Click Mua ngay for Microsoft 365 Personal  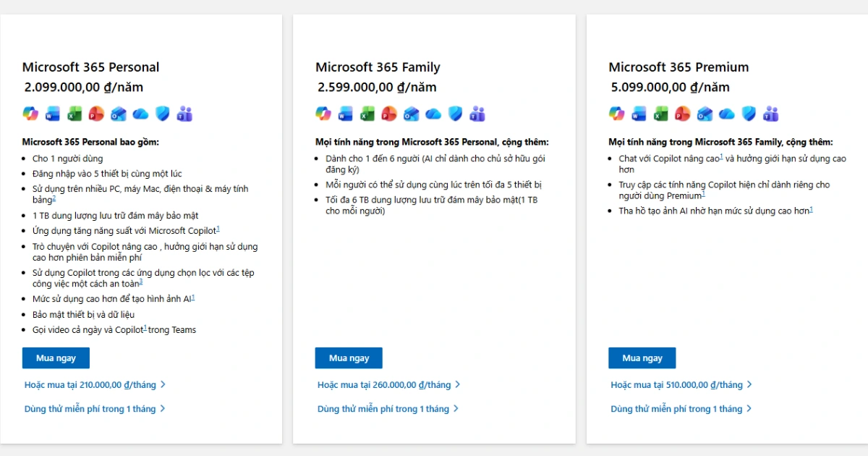[x=56, y=358]
